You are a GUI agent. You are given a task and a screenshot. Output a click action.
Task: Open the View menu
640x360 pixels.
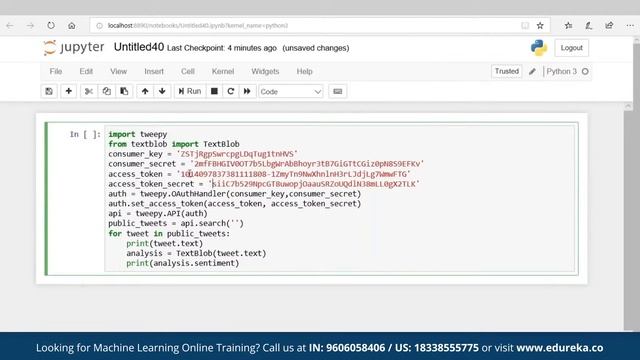118,71
